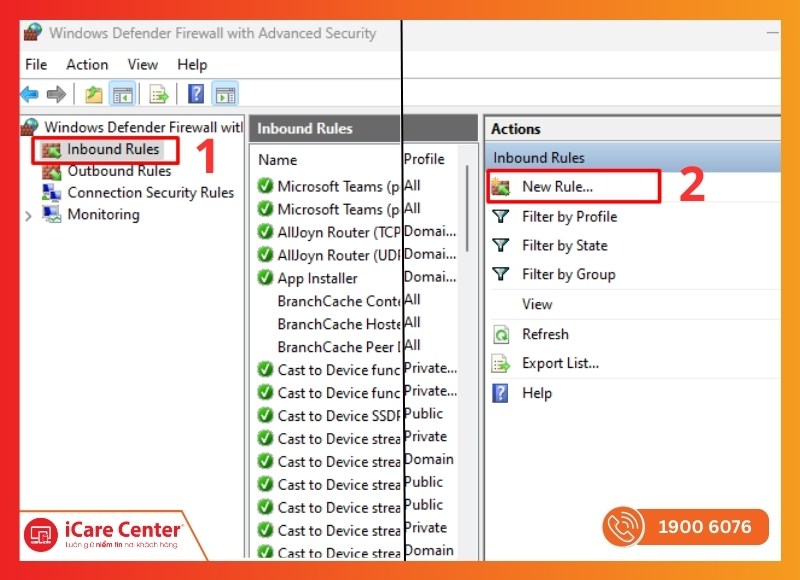Open the File menu

[36, 64]
